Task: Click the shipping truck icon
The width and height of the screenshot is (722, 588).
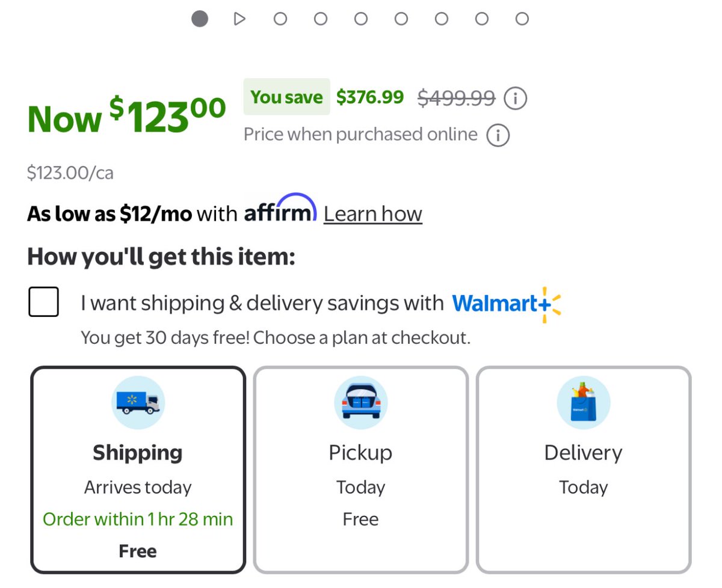Action: (x=138, y=402)
